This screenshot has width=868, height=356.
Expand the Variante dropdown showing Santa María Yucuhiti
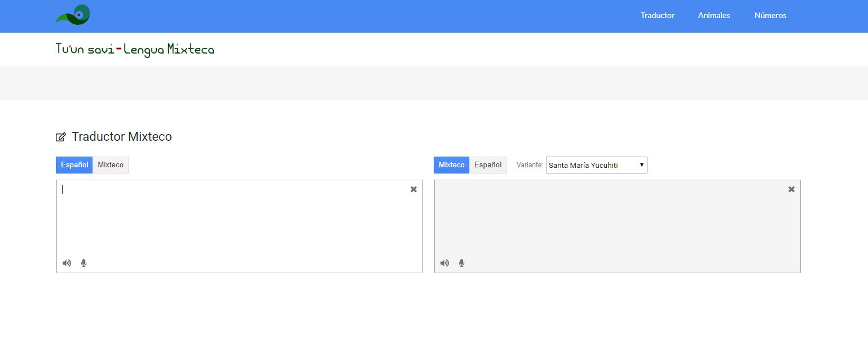pyautogui.click(x=596, y=165)
